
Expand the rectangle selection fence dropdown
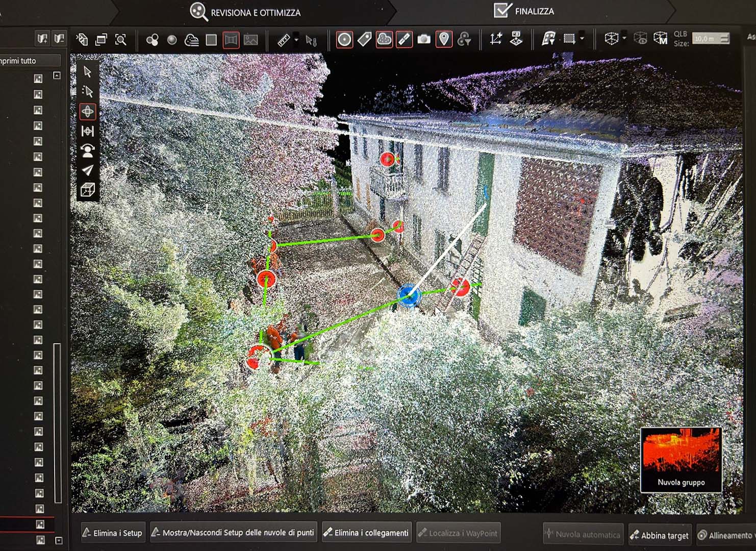pos(582,39)
